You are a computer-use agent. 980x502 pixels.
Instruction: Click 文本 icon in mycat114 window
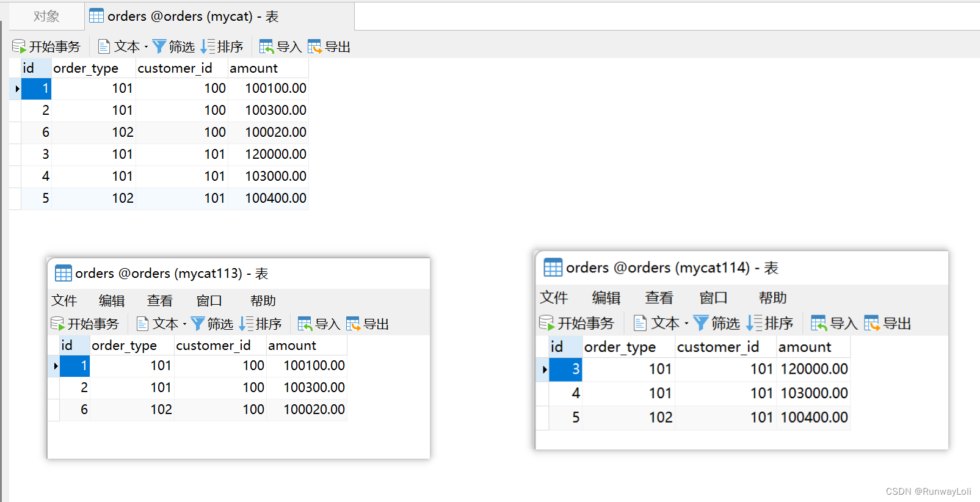(x=640, y=322)
